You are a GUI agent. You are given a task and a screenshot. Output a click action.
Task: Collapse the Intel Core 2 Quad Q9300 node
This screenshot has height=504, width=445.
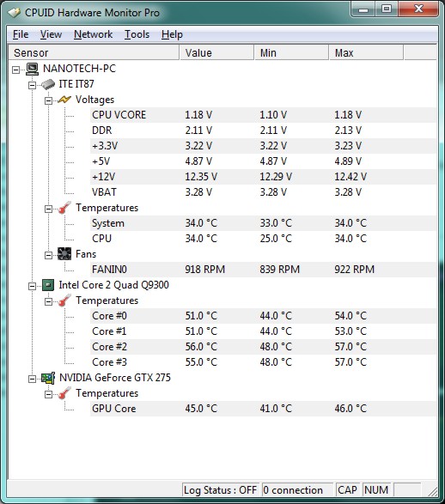pyautogui.click(x=32, y=286)
